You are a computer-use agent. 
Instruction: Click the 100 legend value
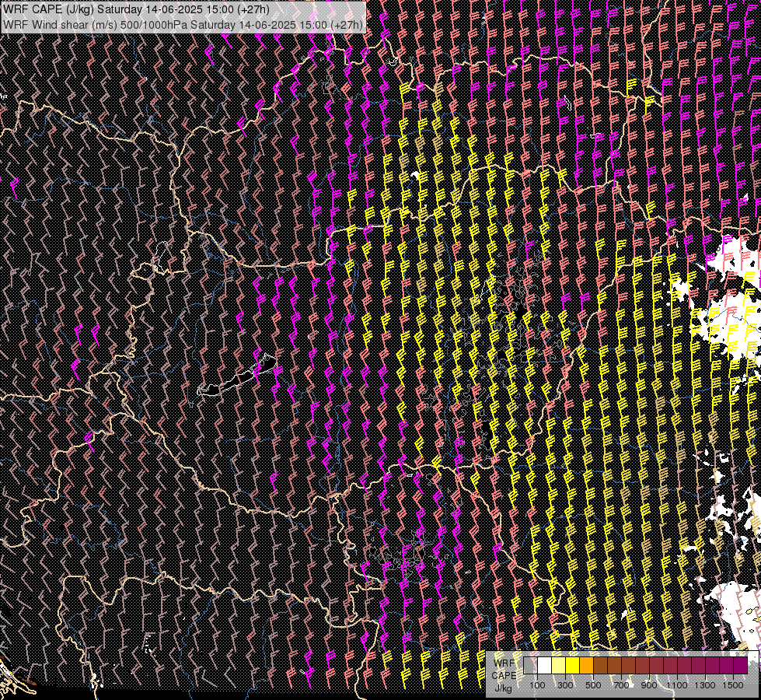coord(538,685)
